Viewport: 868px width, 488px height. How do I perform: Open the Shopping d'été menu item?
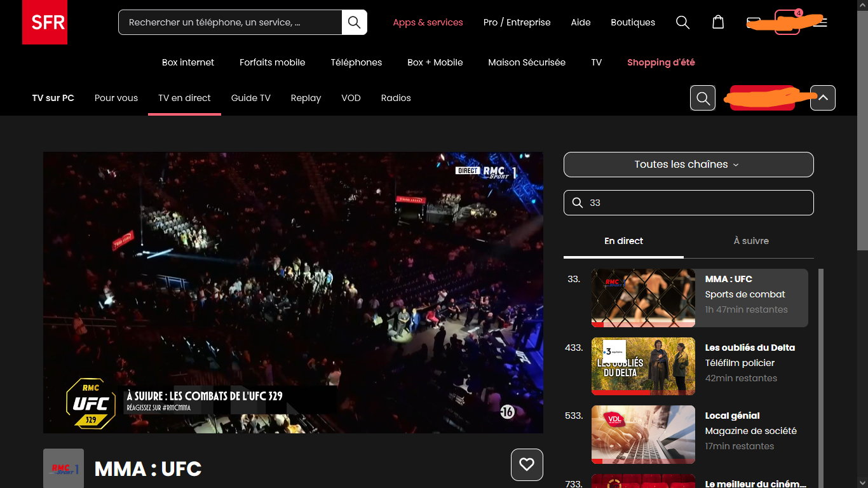[661, 62]
